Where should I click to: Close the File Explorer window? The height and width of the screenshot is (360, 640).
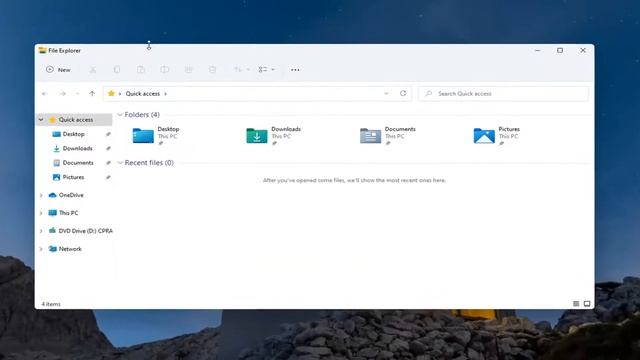coord(583,50)
